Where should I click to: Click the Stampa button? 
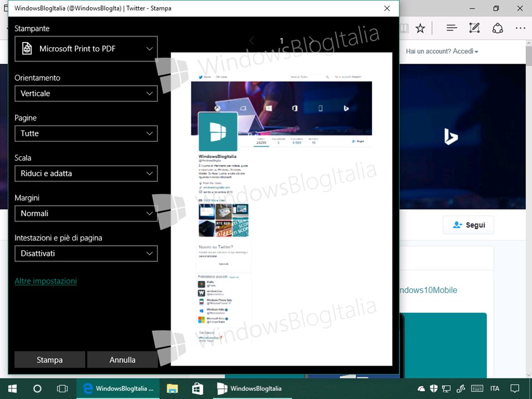tap(49, 360)
